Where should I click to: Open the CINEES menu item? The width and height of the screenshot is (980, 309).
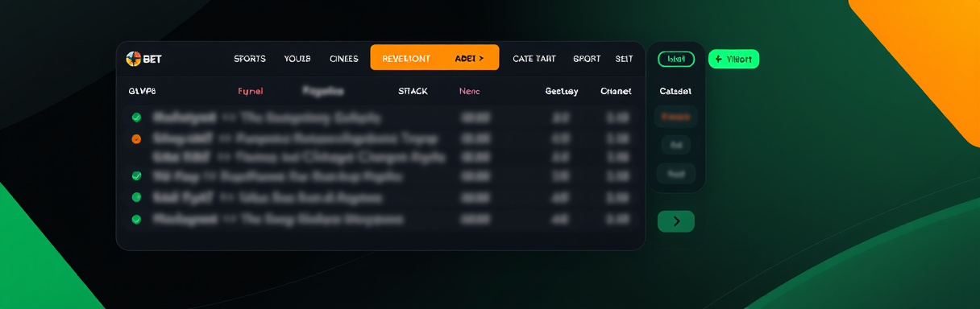[344, 59]
